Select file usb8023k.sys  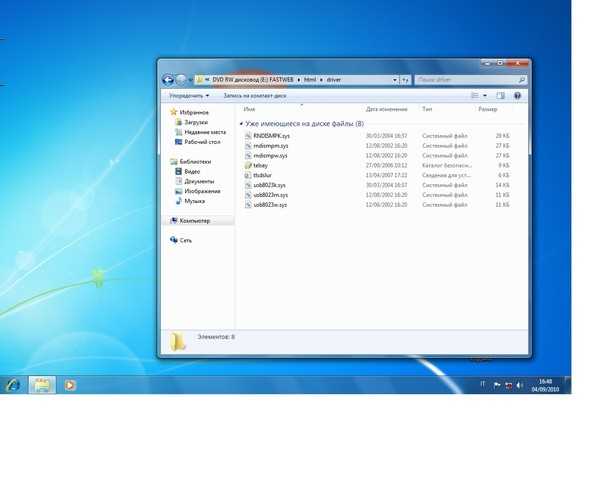[x=269, y=185]
